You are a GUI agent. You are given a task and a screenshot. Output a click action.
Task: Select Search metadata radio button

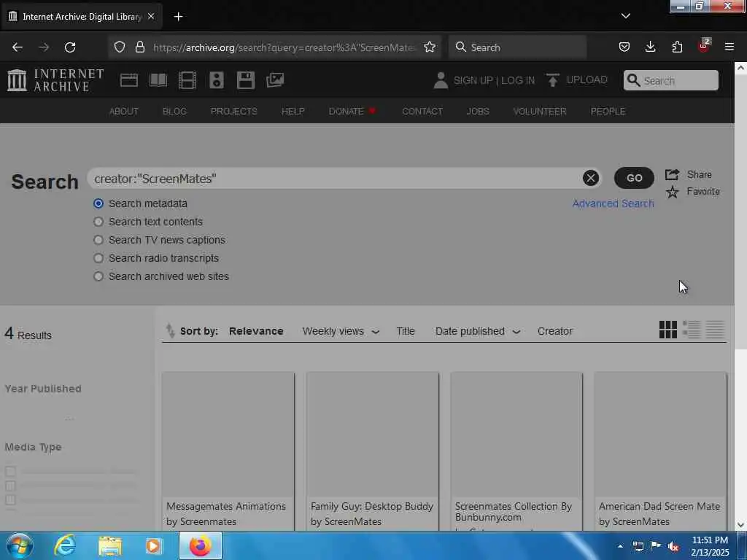[x=98, y=203]
